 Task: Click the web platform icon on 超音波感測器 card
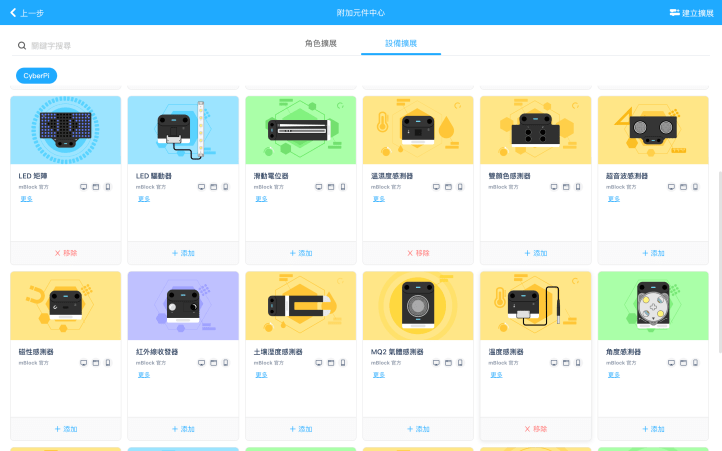point(683,187)
